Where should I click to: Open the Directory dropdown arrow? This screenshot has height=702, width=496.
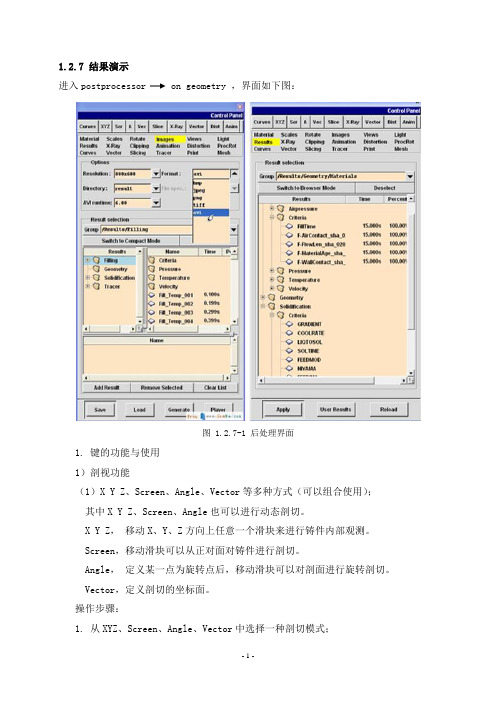click(156, 188)
